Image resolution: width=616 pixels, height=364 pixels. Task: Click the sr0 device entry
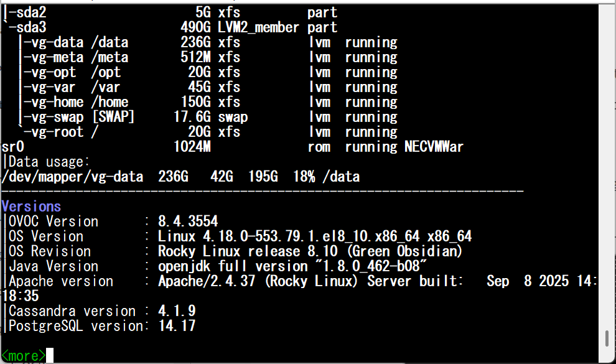[12, 147]
